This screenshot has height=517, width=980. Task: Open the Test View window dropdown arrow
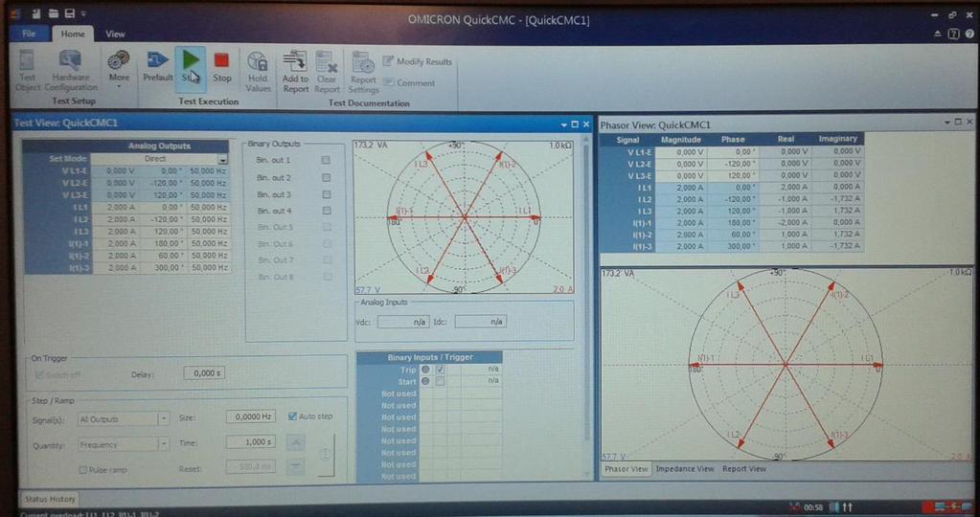tap(563, 124)
